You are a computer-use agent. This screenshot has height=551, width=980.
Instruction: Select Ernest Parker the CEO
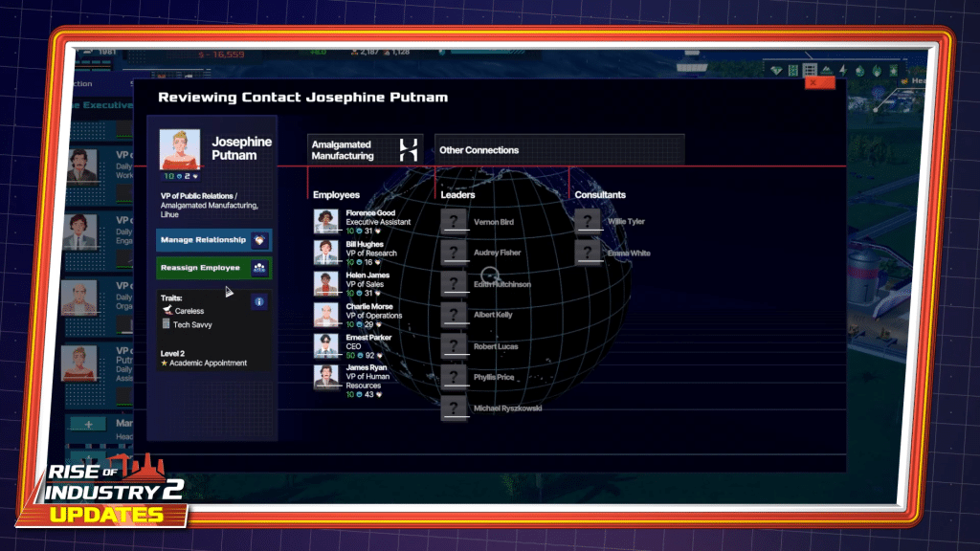click(325, 344)
